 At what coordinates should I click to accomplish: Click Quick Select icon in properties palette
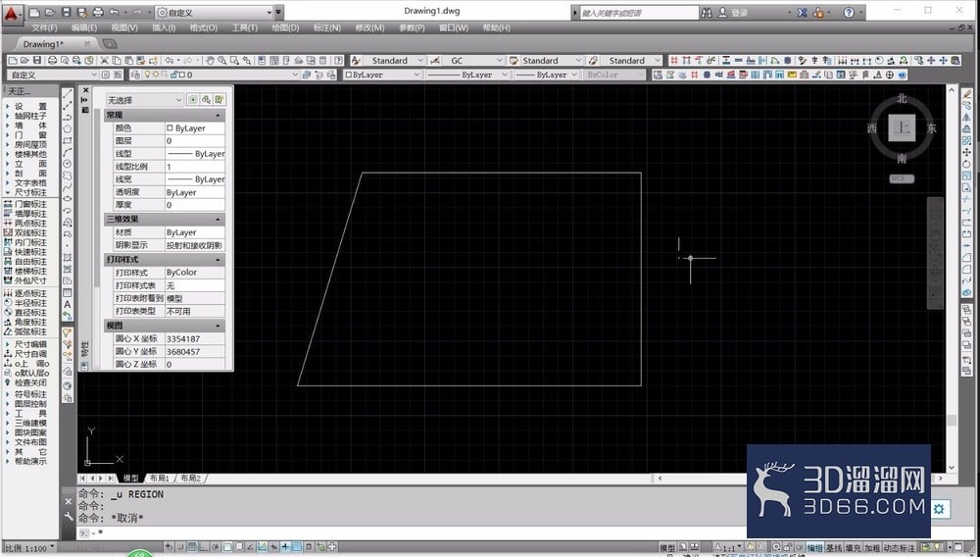point(219,99)
